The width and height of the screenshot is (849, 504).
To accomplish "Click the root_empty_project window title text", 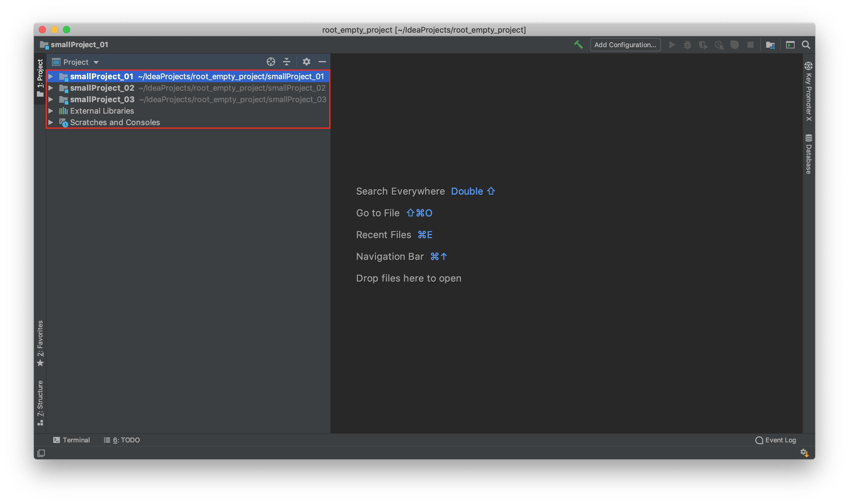I will coord(424,30).
